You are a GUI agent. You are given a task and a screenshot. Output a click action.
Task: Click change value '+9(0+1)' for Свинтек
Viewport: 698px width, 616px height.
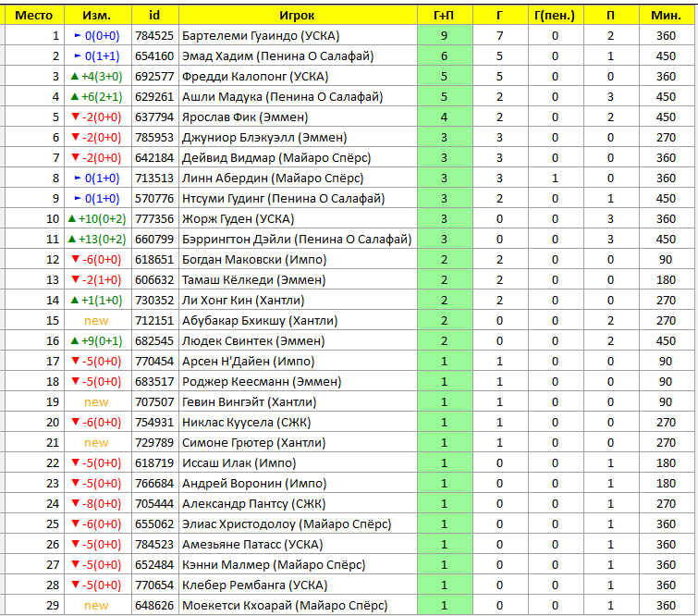pos(97,340)
